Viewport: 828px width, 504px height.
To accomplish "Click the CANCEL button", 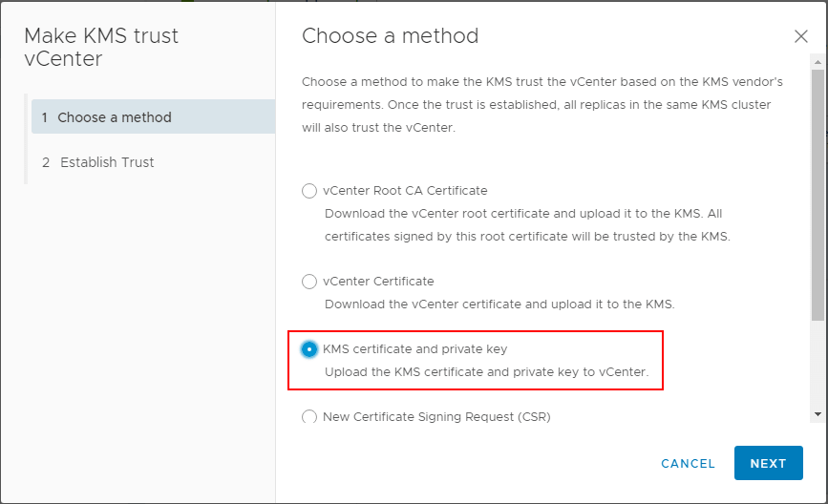I will click(688, 463).
